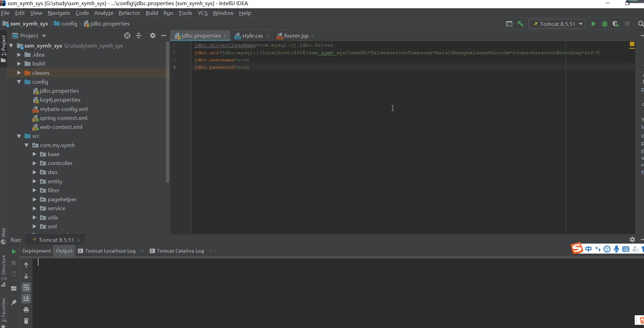Select spring-context.xml in project tree

(x=64, y=118)
